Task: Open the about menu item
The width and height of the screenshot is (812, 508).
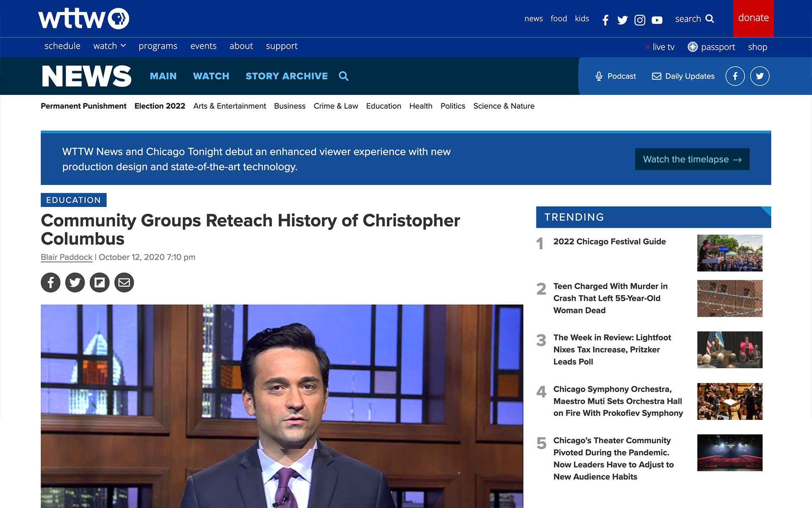Action: [241, 46]
